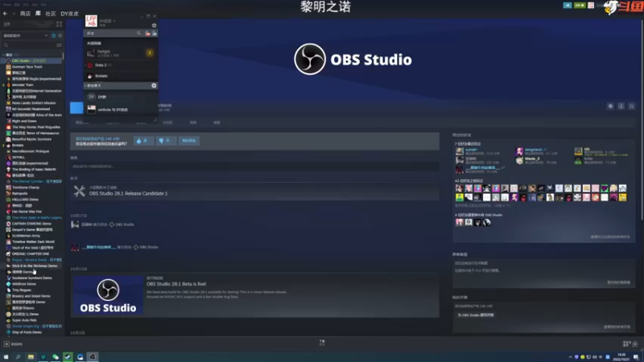This screenshot has height=362, width=644.
Task: Open WeChat from taskbar
Action: [x=56, y=357]
